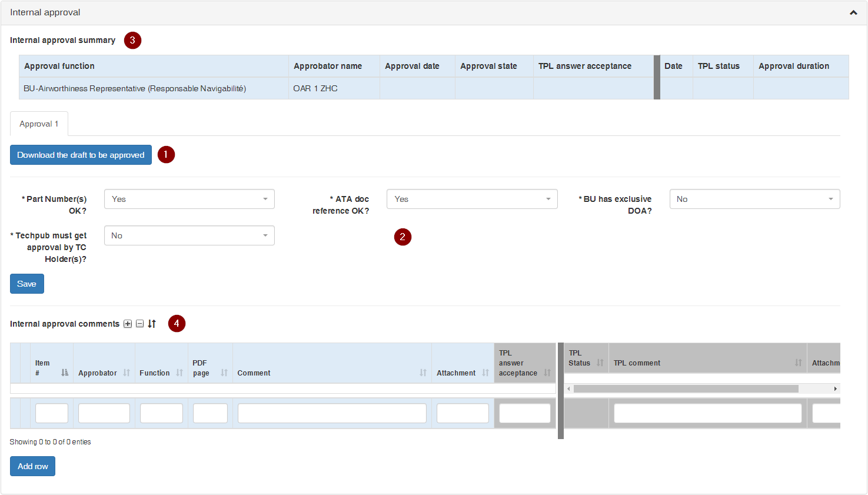Sort by Attachment column arrows
Image resolution: width=868 pixels, height=495 pixels.
tap(485, 373)
